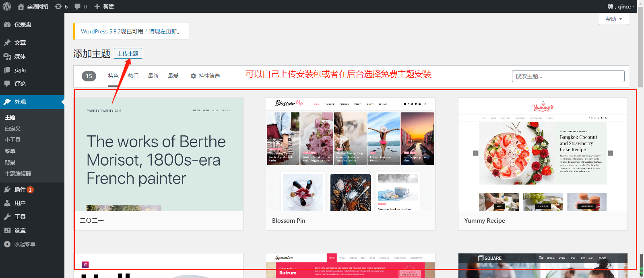The width and height of the screenshot is (644, 278).
Task: Open 仪表盘 dashboard icon in sidebar
Action: point(7,25)
